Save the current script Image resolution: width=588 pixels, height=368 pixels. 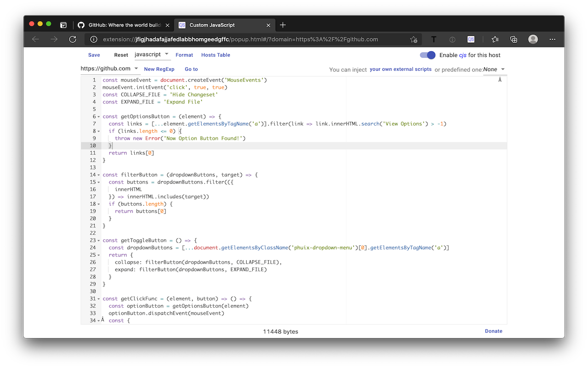(x=94, y=55)
